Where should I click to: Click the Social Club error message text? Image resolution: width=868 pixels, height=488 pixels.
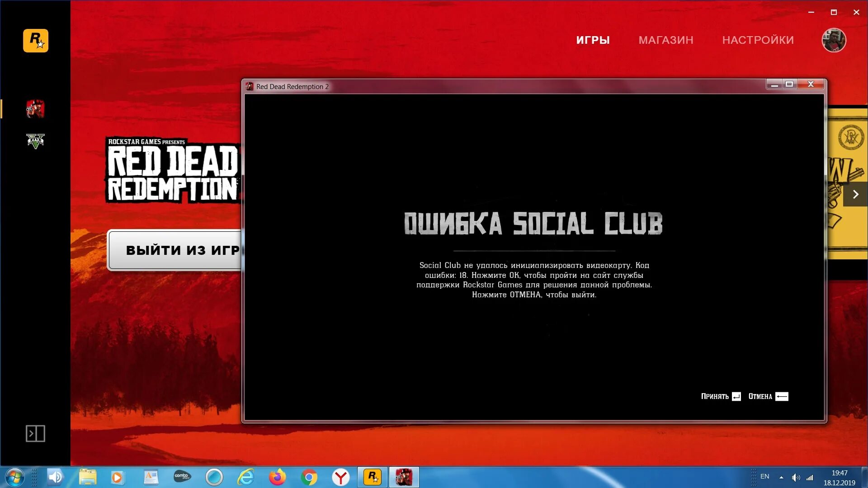coord(534,280)
